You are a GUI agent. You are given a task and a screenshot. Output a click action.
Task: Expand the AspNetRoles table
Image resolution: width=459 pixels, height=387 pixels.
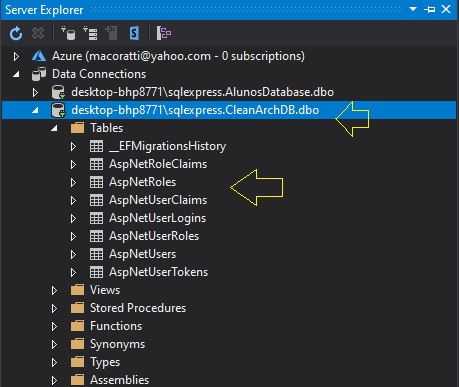click(x=73, y=182)
